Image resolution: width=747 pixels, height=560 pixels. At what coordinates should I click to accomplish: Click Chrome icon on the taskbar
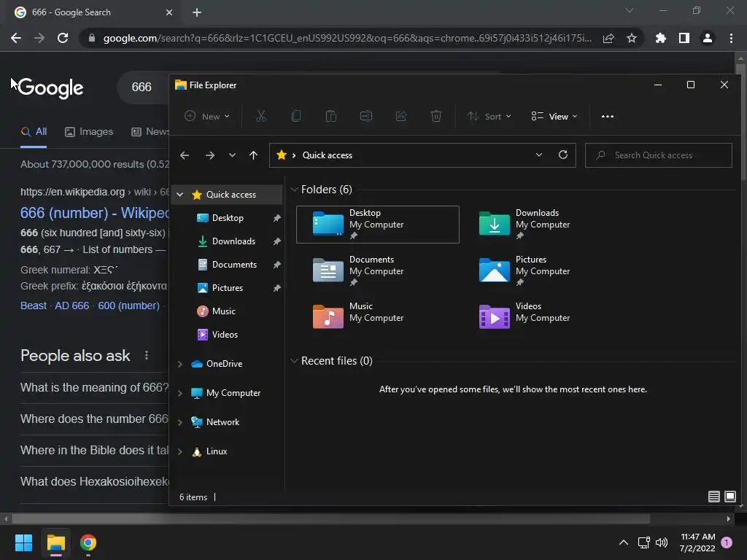(x=88, y=542)
